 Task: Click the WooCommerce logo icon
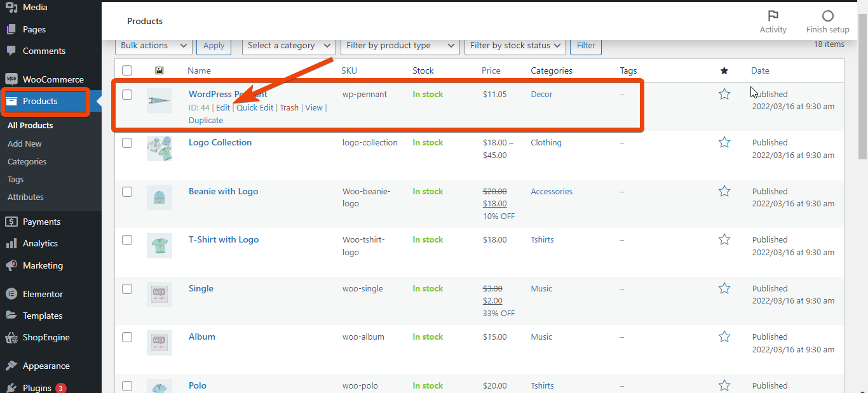tap(11, 79)
